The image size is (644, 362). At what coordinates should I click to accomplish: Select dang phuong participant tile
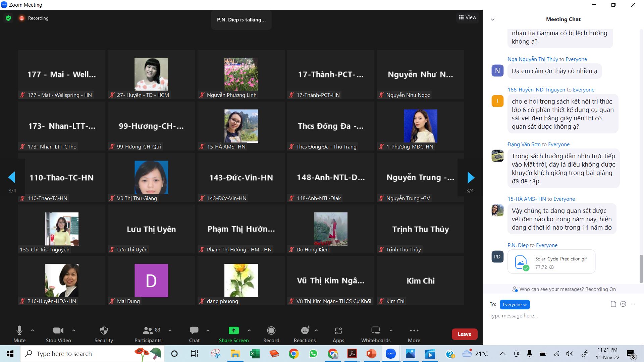coord(241,281)
